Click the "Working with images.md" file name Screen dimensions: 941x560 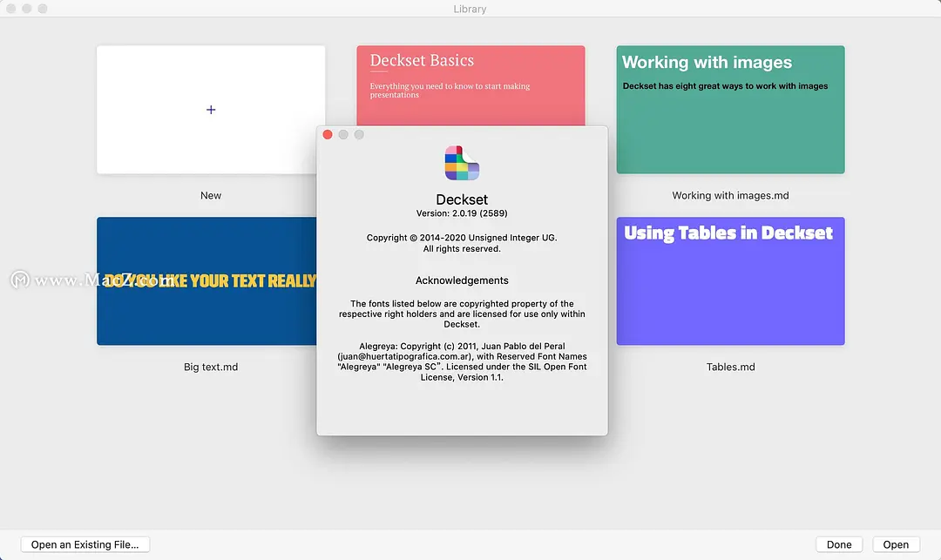(x=730, y=195)
